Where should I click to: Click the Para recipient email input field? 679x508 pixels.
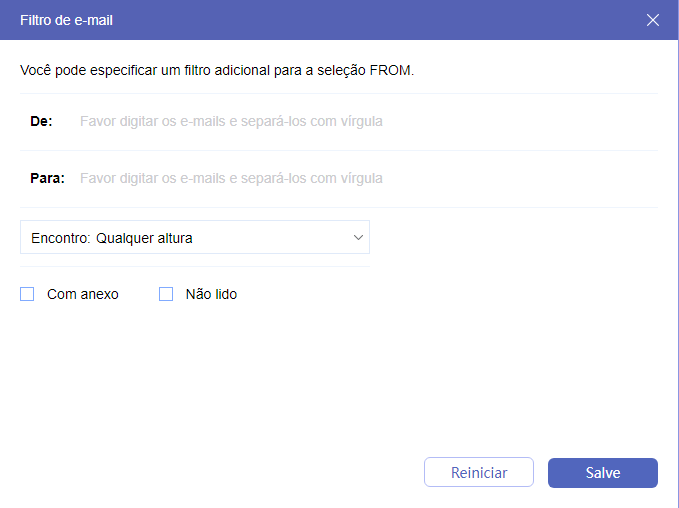(360, 178)
